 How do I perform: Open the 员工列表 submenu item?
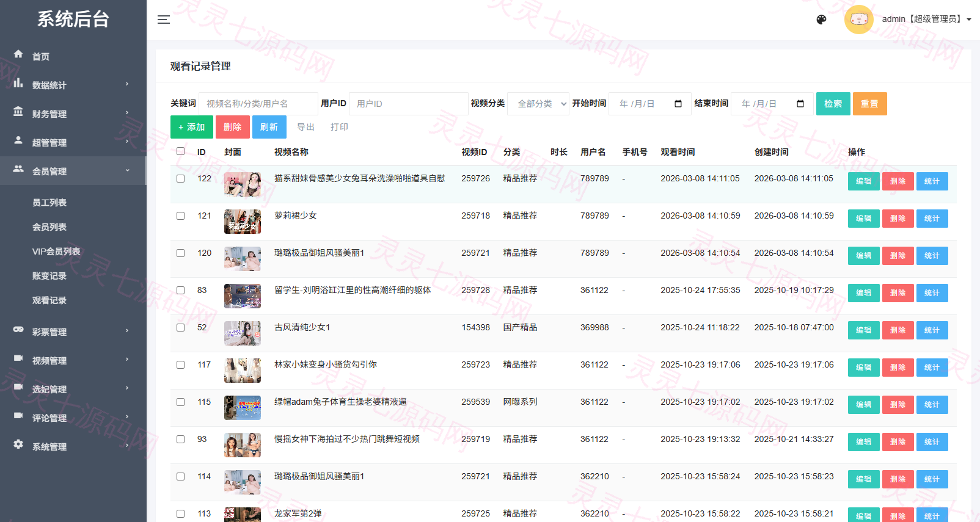click(x=49, y=203)
